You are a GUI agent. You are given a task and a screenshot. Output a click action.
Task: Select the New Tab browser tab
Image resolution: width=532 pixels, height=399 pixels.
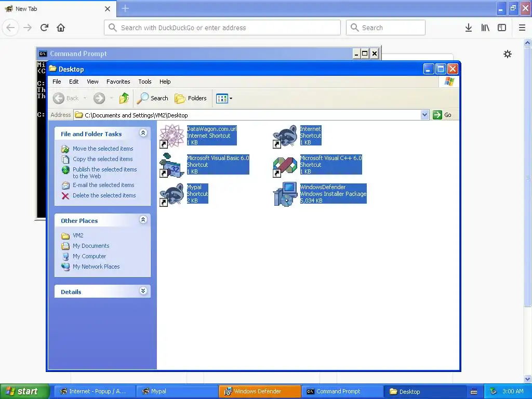pyautogui.click(x=58, y=9)
